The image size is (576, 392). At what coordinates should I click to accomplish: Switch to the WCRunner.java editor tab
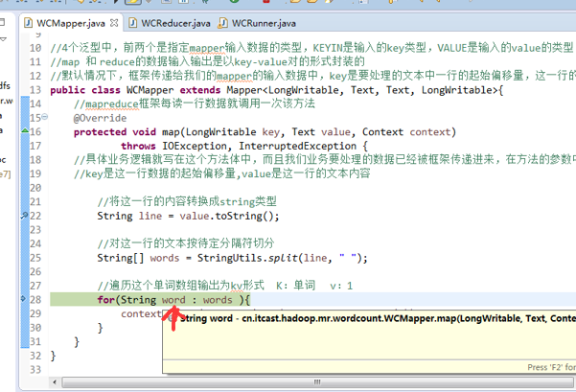coord(257,24)
